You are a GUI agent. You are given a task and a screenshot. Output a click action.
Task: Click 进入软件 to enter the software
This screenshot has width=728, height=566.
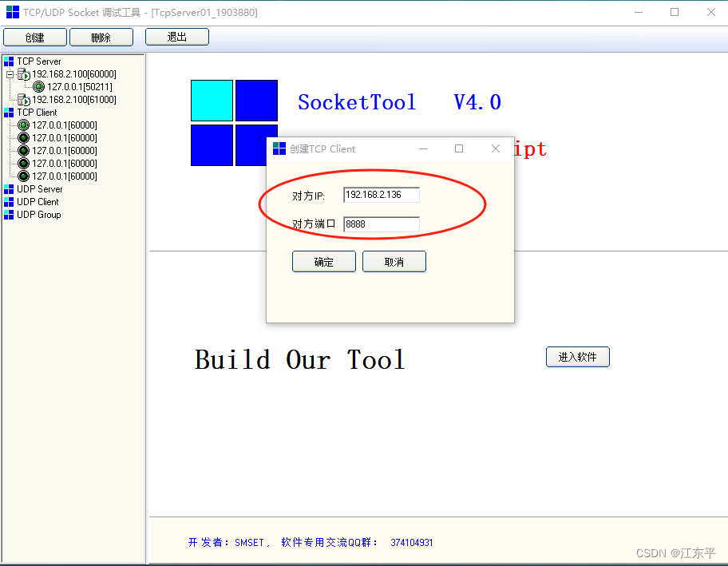point(577,357)
